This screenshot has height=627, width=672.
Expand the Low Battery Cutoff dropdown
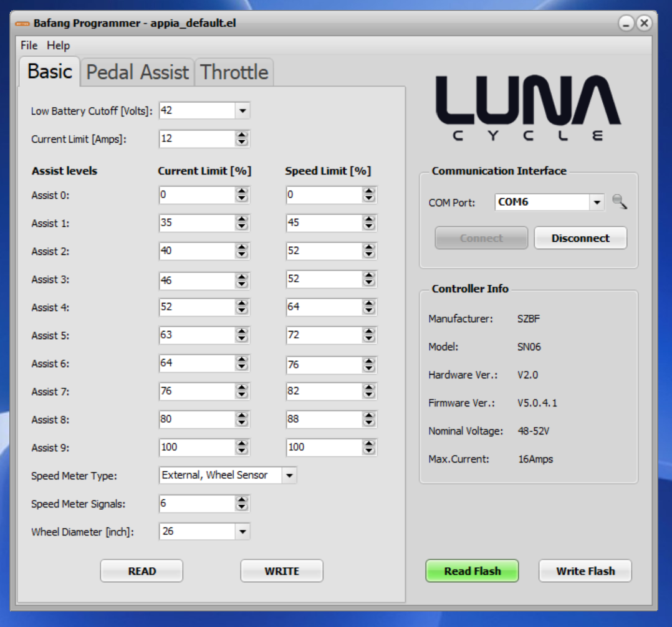click(x=242, y=110)
